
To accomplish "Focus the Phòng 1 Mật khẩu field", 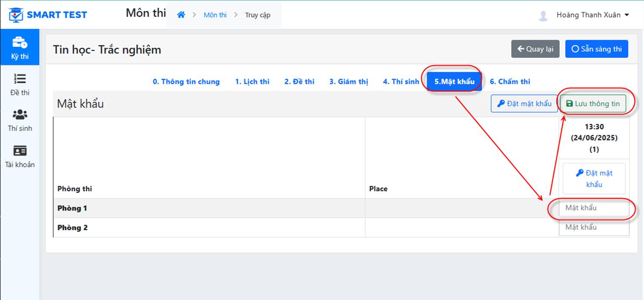I will (594, 208).
